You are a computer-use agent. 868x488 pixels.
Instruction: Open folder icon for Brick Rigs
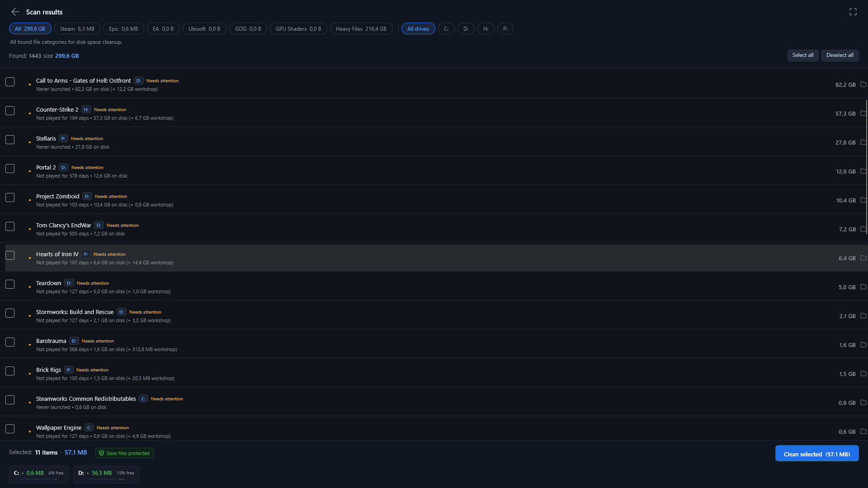(863, 374)
